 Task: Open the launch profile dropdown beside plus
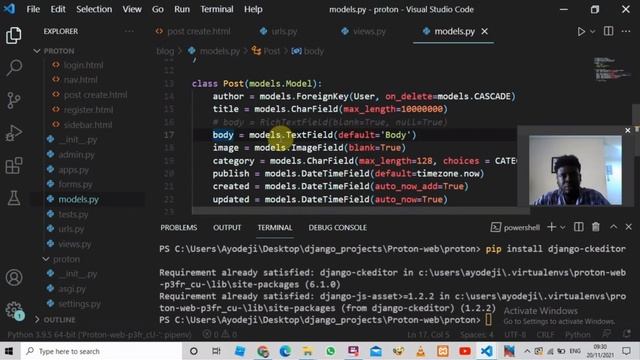[563, 227]
